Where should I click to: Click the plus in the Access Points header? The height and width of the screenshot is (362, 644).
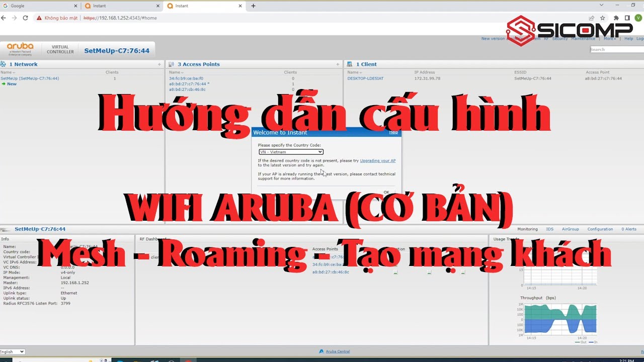(338, 64)
